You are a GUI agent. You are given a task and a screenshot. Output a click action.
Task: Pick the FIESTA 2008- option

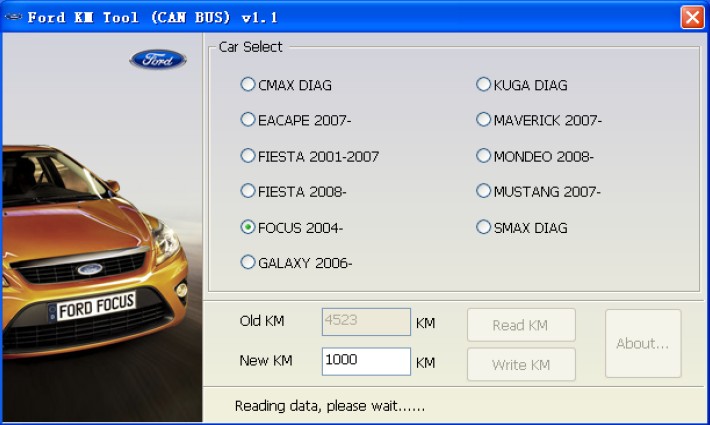(248, 191)
